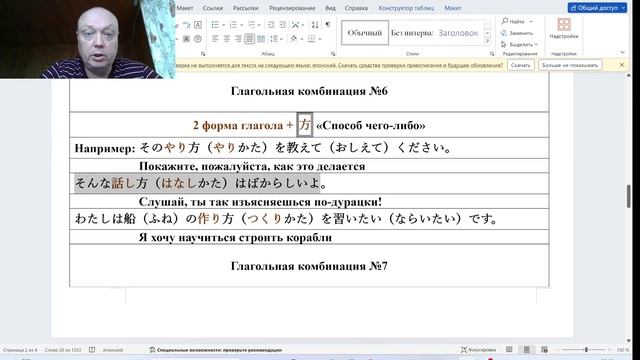Image resolution: width=640 pixels, height=360 pixels.
Task: Switch to read mode view
Action: pyautogui.click(x=509, y=350)
